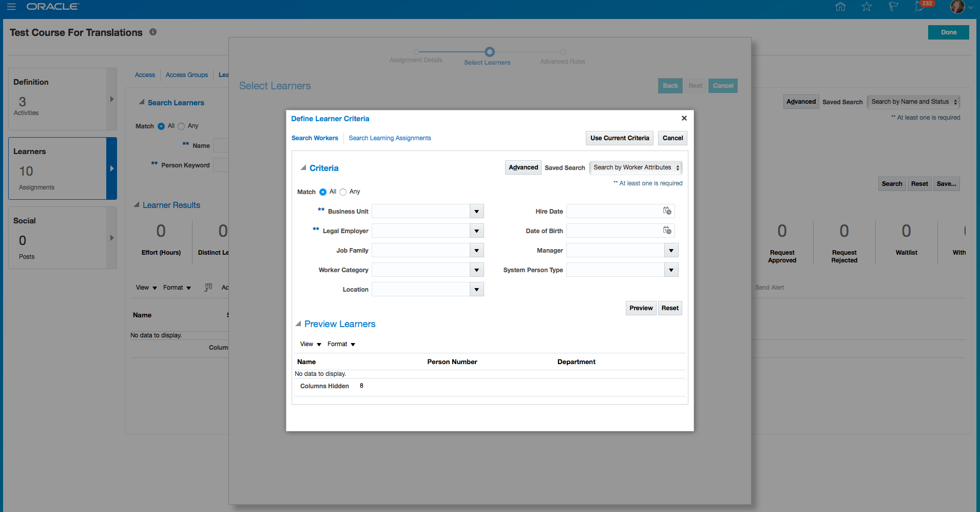Open the Social card with 0 Posts
The height and width of the screenshot is (512, 980).
63,238
